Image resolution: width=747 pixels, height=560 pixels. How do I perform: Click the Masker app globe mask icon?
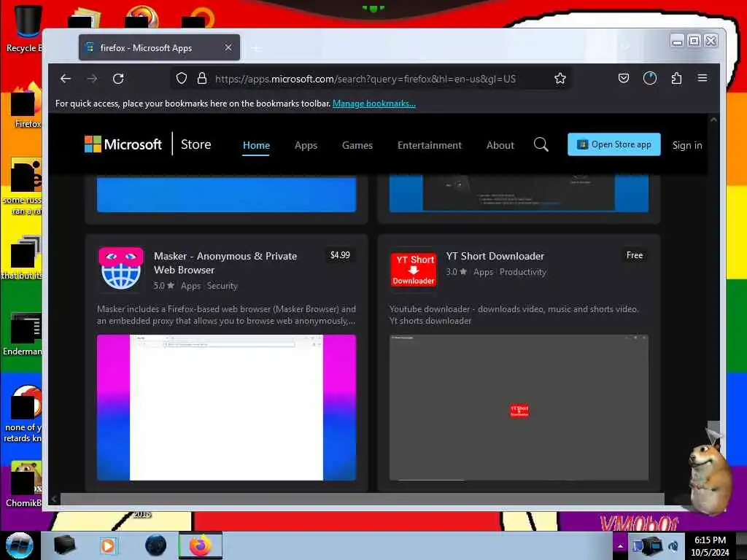121,268
